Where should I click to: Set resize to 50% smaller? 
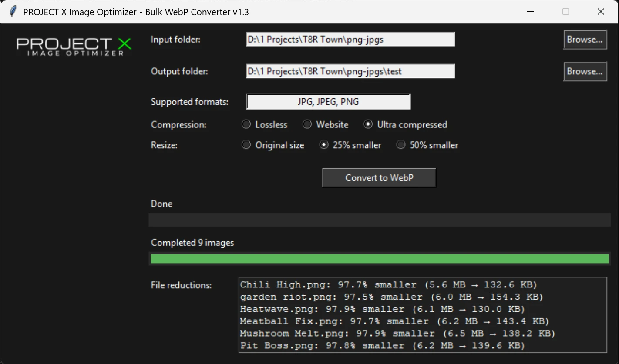pyautogui.click(x=400, y=145)
